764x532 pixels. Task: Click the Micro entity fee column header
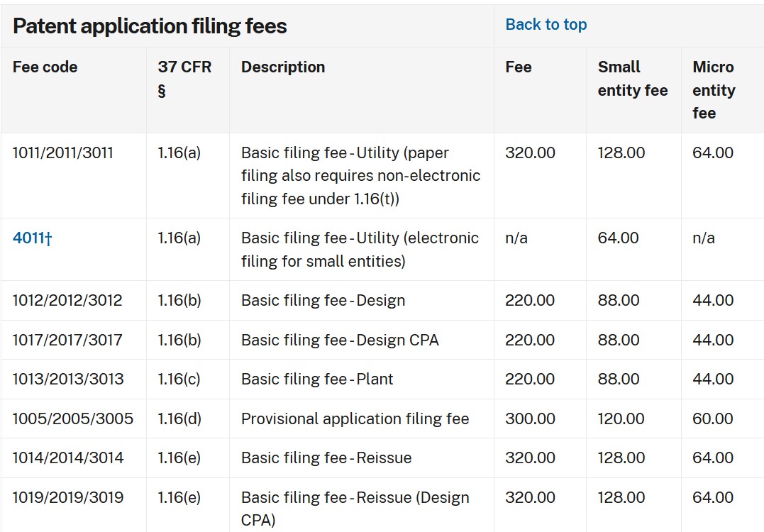pyautogui.click(x=714, y=90)
